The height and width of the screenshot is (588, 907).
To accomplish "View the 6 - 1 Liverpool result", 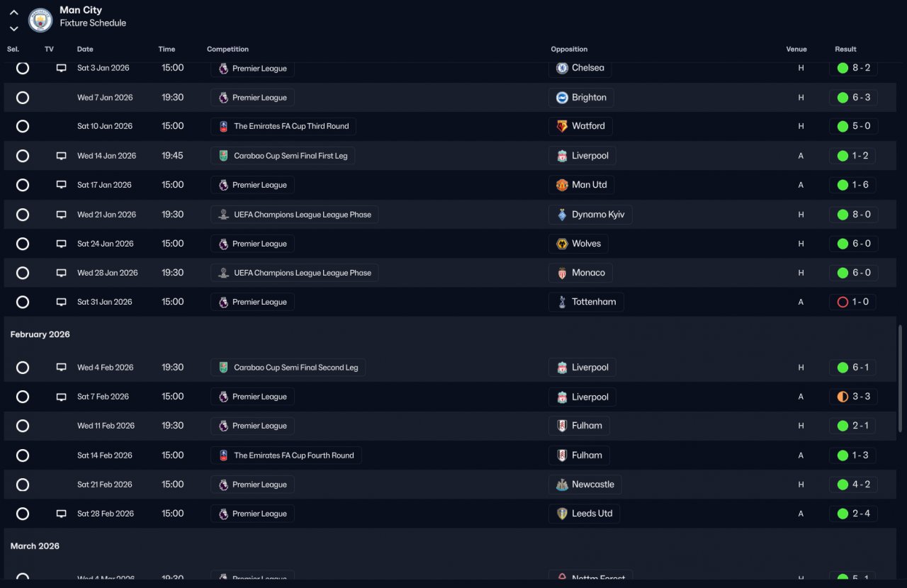I will click(x=852, y=368).
